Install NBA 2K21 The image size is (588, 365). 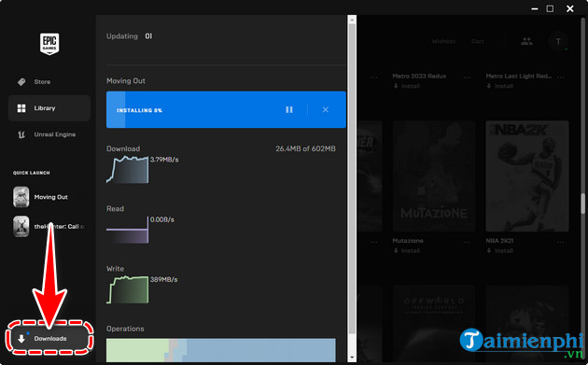500,250
